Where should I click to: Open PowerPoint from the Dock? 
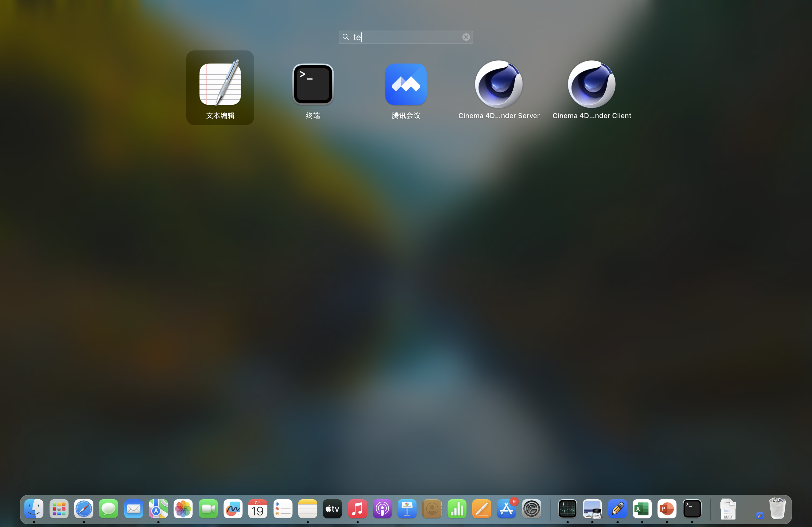pos(667,509)
